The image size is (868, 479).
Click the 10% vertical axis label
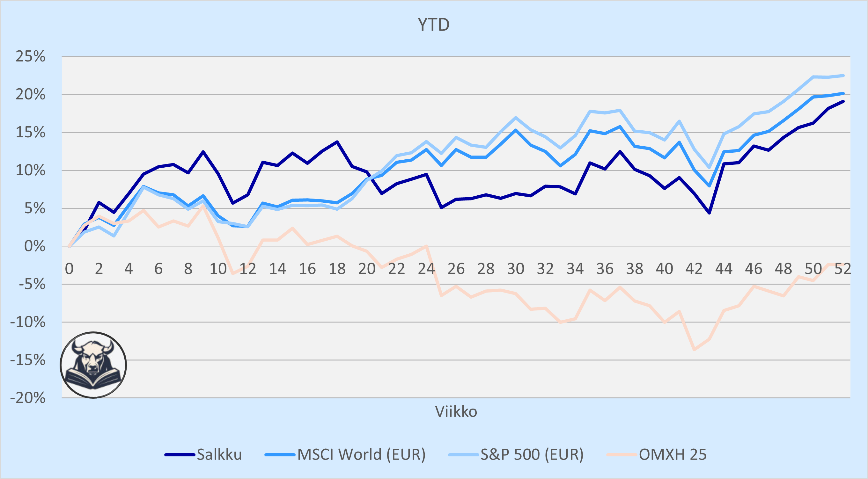[x=30, y=171]
